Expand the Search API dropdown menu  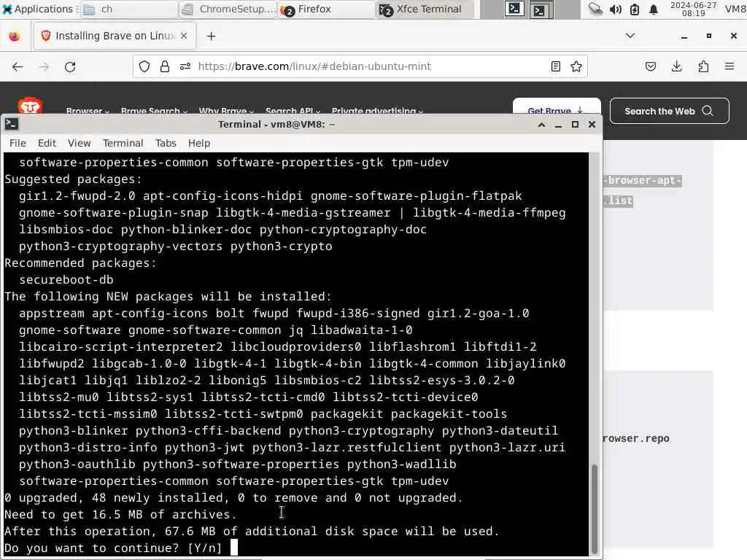click(293, 111)
